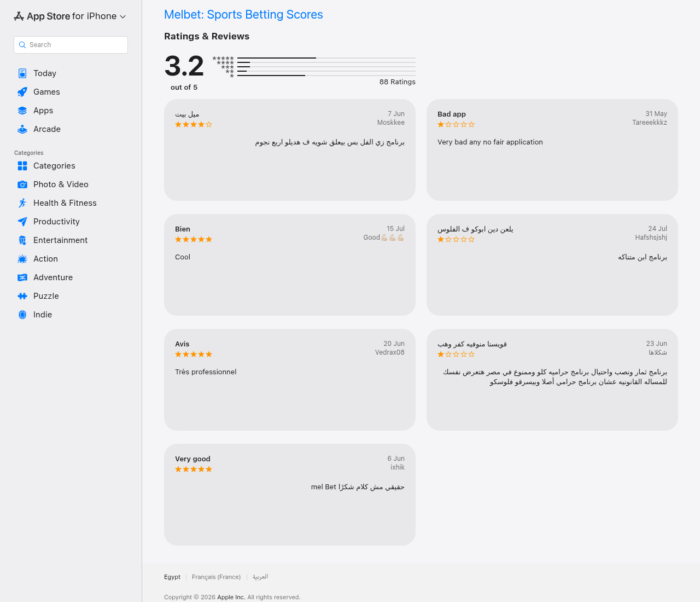
Task: Open the iPhone platform dropdown chevron
Action: point(123,17)
